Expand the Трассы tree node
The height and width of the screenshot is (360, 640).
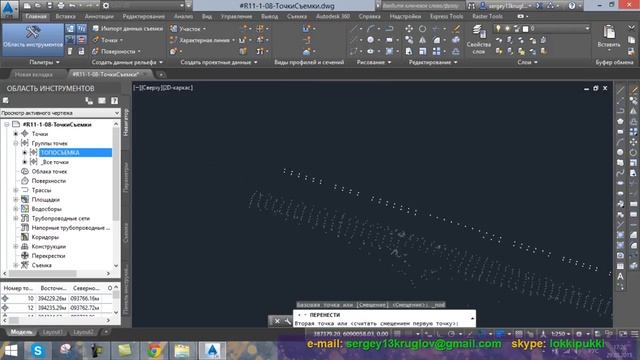click(16, 190)
